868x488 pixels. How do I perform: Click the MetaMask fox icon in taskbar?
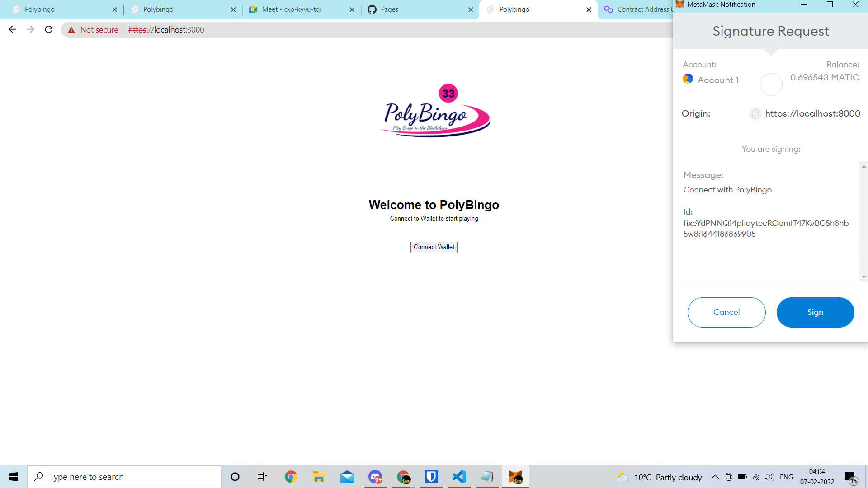[x=515, y=476]
